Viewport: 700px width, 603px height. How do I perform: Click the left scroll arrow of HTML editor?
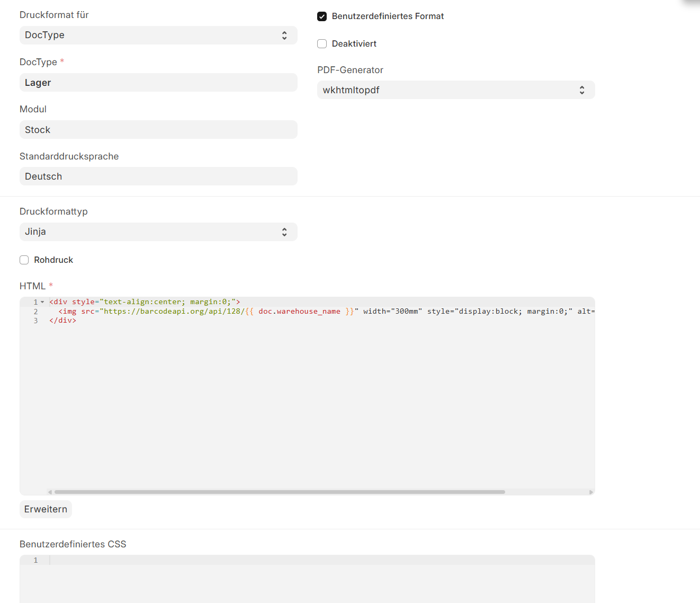tap(50, 492)
